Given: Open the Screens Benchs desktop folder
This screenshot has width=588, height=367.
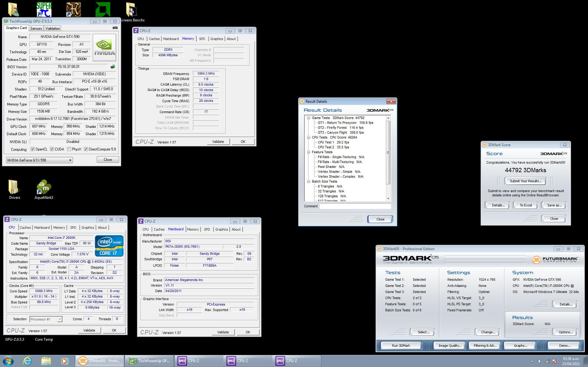Looking at the screenshot, I should [x=131, y=12].
